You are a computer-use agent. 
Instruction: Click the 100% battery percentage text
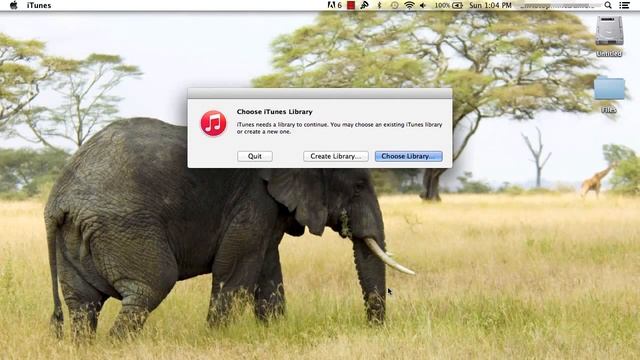[x=442, y=5]
